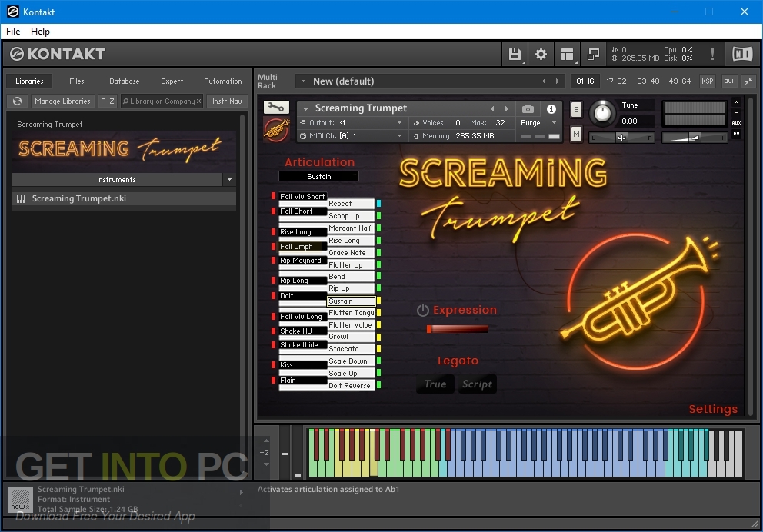763x532 pixels.
Task: Solo the instrument with S button
Action: (576, 110)
